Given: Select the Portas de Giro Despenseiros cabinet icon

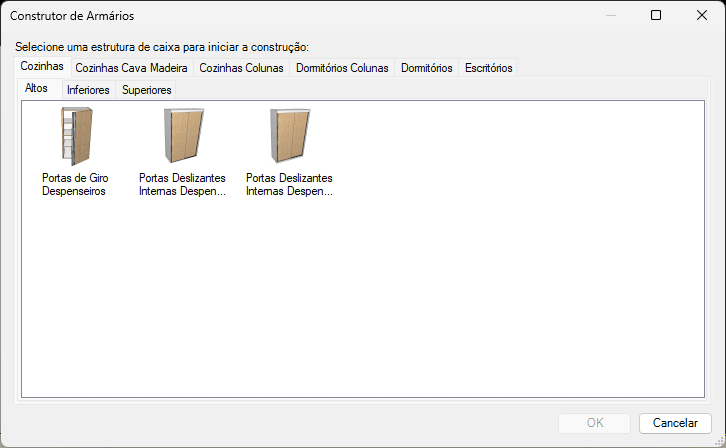Looking at the screenshot, I should (x=76, y=135).
